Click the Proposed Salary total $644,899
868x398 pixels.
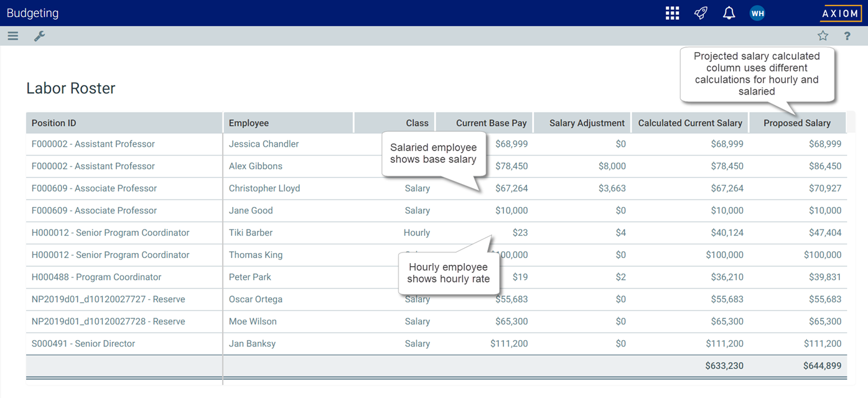823,366
